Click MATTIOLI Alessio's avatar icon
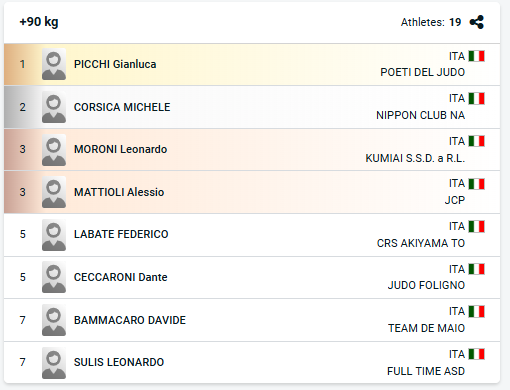510x390 pixels. point(54,192)
